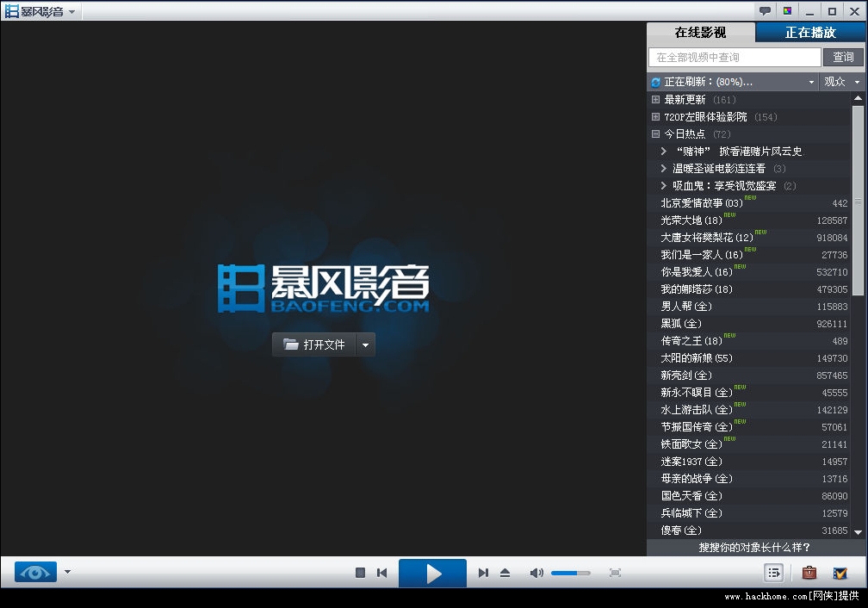Select 男人帮 (全)

click(748, 307)
